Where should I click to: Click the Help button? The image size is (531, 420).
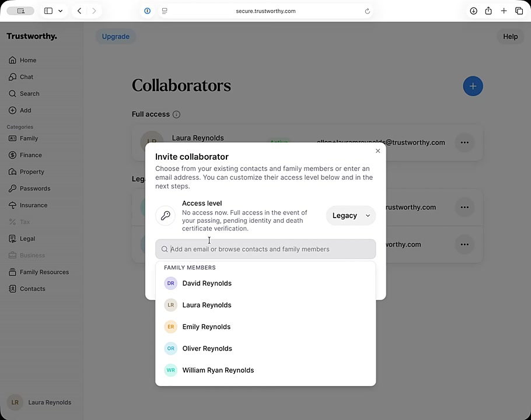pyautogui.click(x=510, y=36)
